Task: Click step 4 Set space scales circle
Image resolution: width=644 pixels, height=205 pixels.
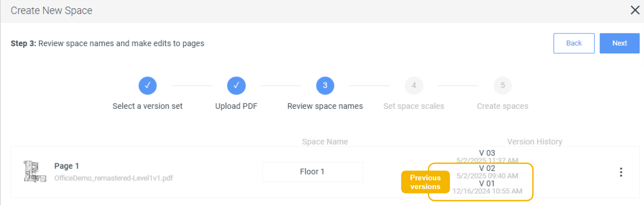Action: pos(414,86)
